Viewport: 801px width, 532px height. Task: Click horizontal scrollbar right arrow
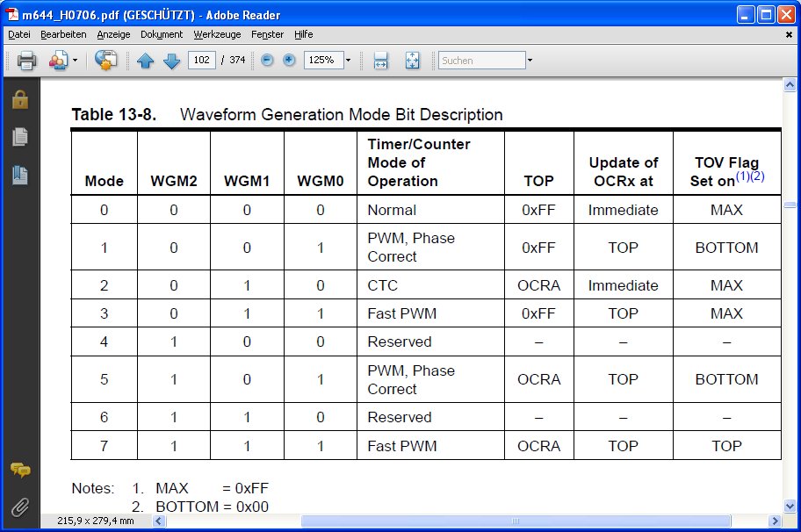click(775, 521)
